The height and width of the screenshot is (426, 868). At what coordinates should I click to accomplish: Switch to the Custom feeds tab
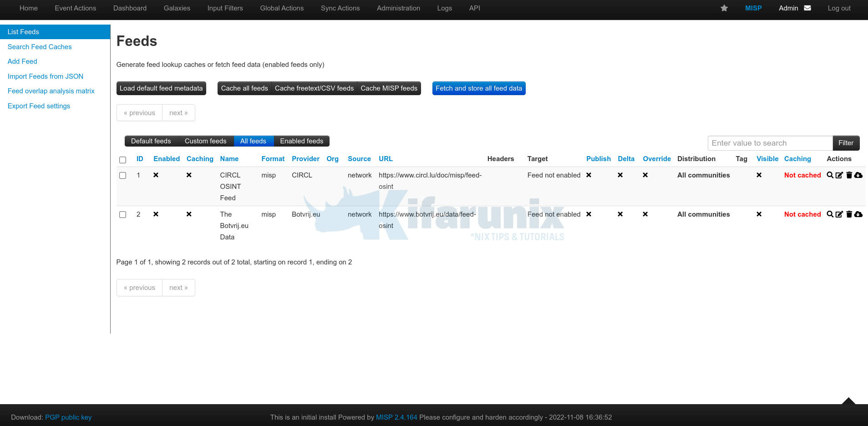point(206,141)
